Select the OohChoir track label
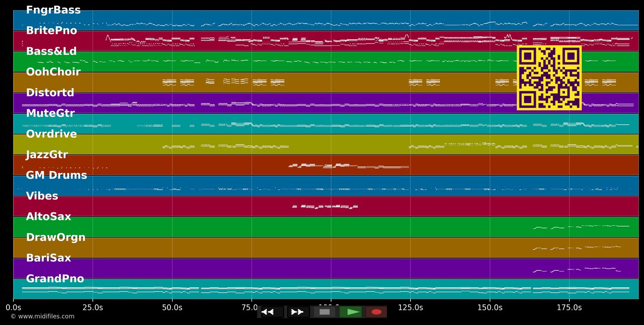Viewport: 644px width, 325px height. click(53, 72)
